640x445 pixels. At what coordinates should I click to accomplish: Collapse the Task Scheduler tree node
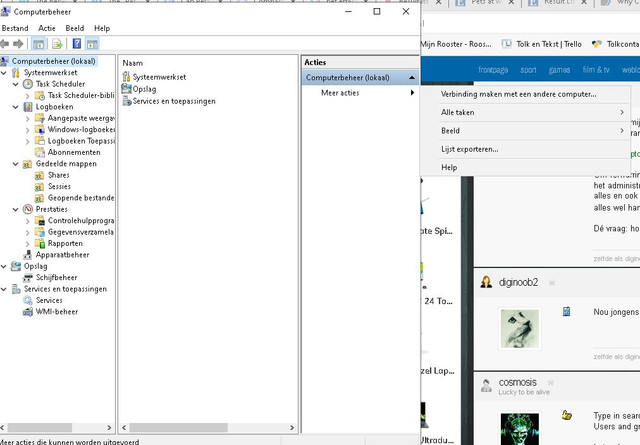pyautogui.click(x=16, y=85)
